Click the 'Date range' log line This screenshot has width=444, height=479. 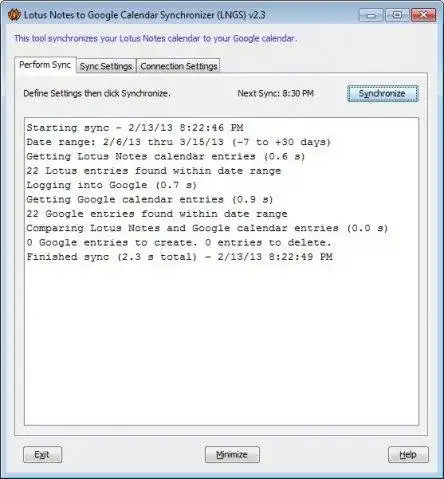[x=179, y=142]
